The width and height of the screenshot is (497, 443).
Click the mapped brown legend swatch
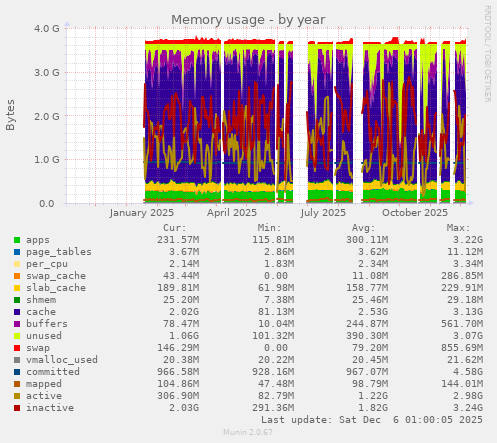coord(17,384)
